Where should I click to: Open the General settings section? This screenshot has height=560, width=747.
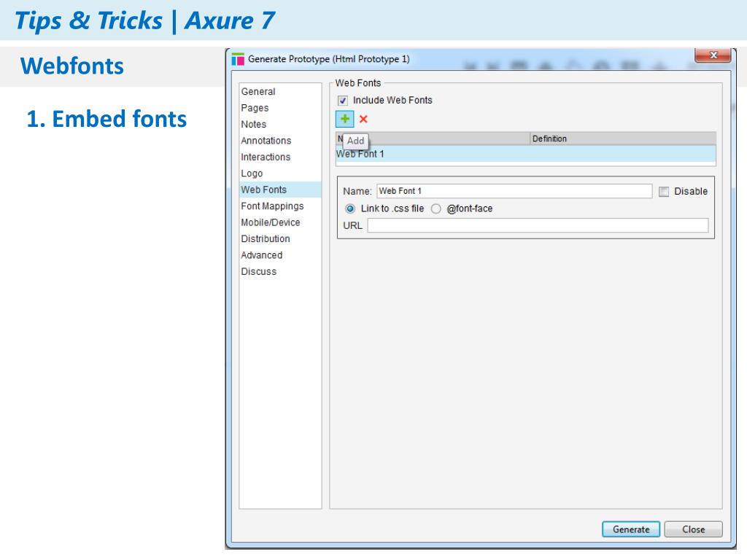[x=280, y=91]
